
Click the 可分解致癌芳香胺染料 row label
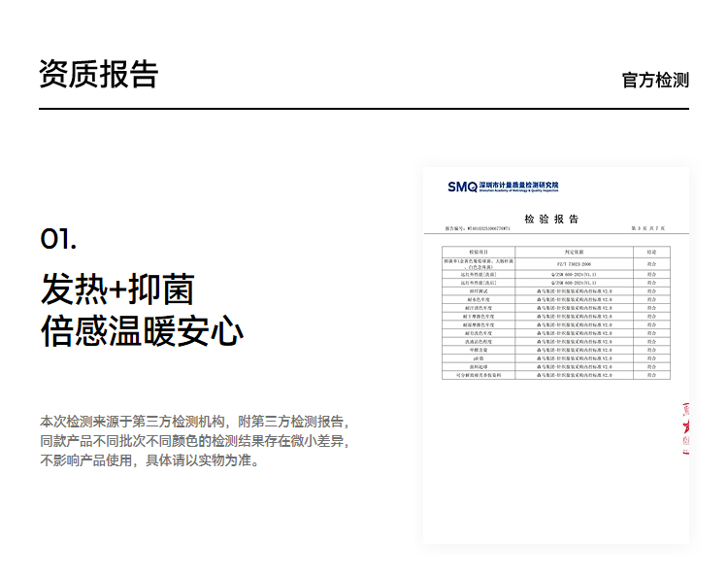[x=479, y=375]
